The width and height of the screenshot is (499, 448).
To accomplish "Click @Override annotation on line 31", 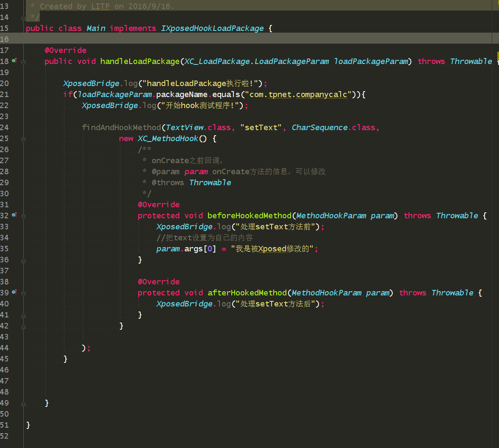I will tap(158, 204).
